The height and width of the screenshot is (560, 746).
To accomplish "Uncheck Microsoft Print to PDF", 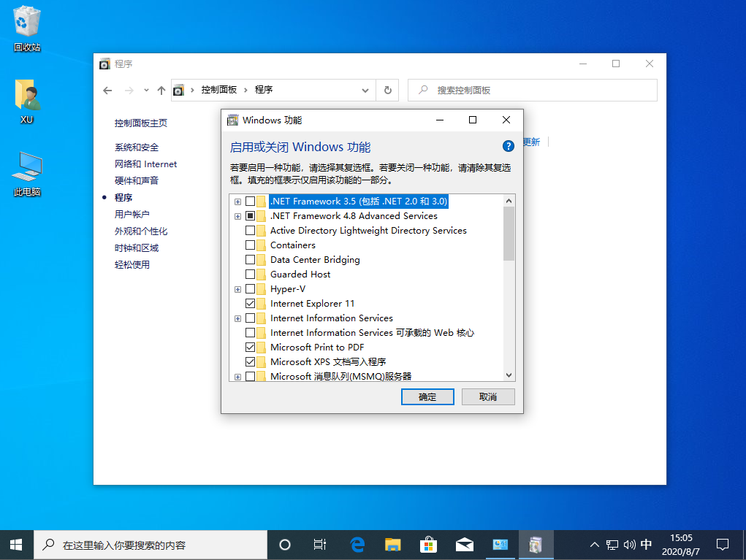I will [x=251, y=347].
